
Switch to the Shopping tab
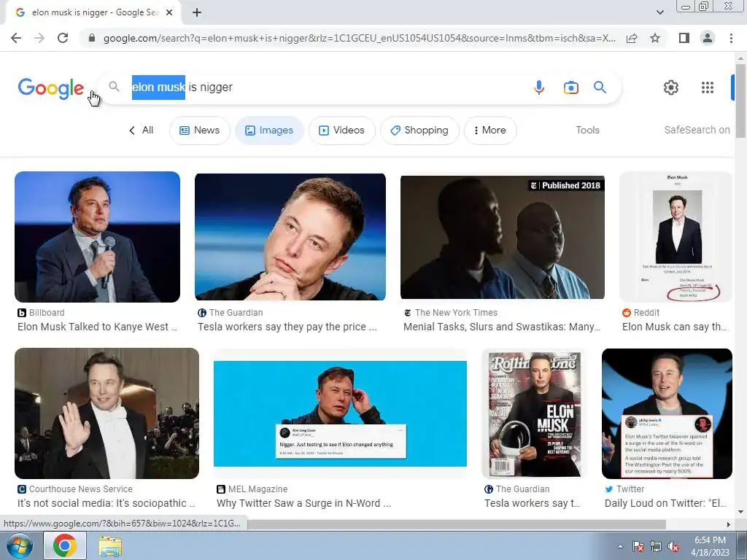419,131
